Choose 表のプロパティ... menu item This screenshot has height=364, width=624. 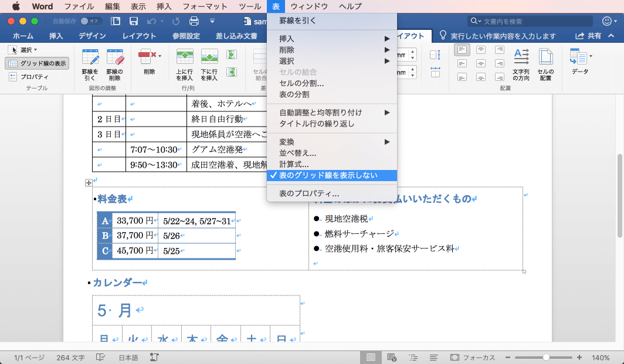pos(332,194)
